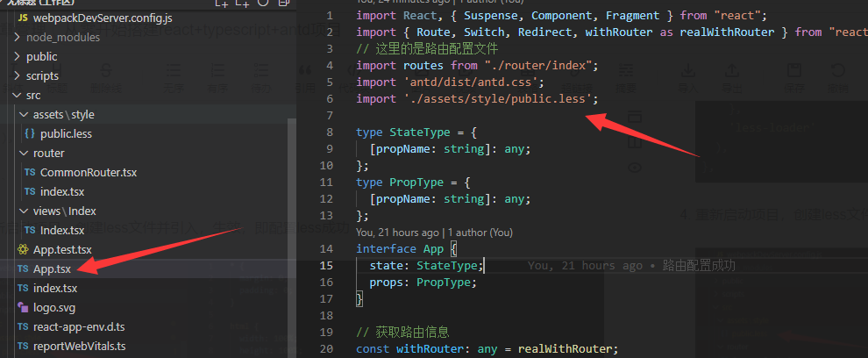Click the braces icon beside public.less
Image resolution: width=868 pixels, height=358 pixels.
click(x=30, y=133)
